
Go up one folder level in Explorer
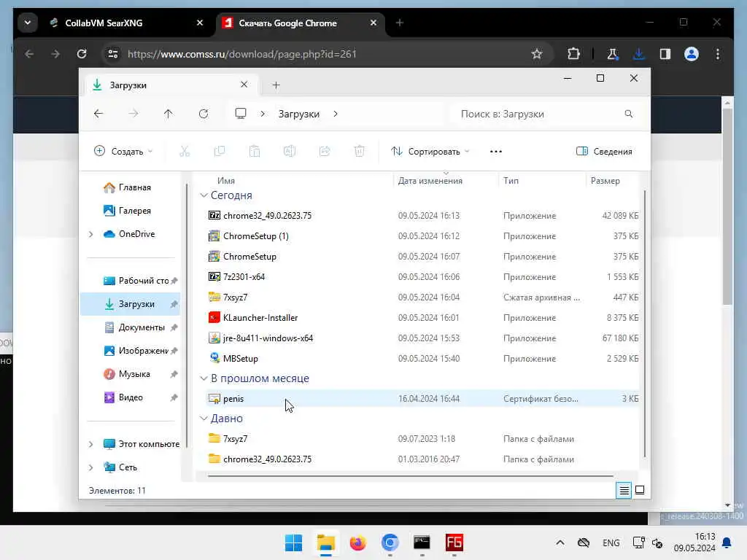(x=169, y=114)
